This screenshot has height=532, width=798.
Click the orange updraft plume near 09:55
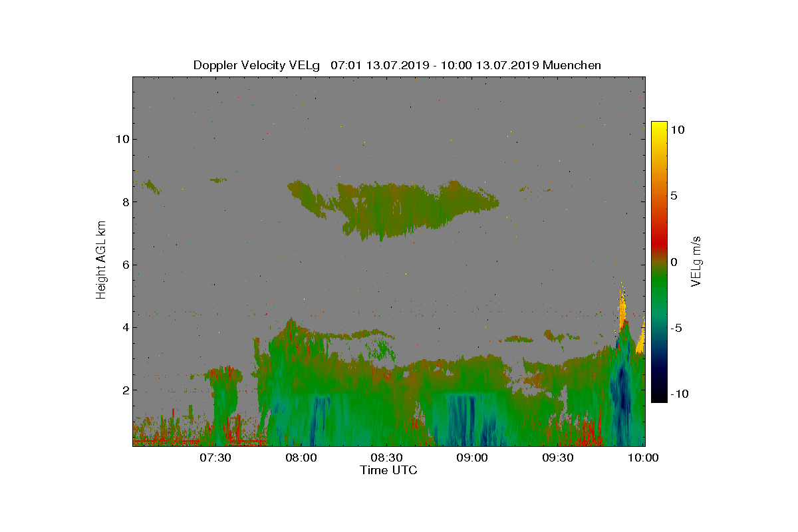tap(623, 309)
